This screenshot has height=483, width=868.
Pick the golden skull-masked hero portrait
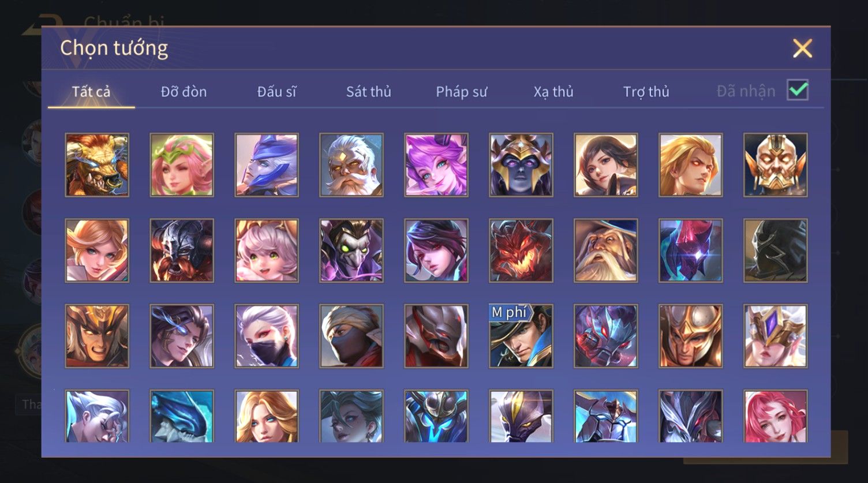pyautogui.click(x=776, y=165)
